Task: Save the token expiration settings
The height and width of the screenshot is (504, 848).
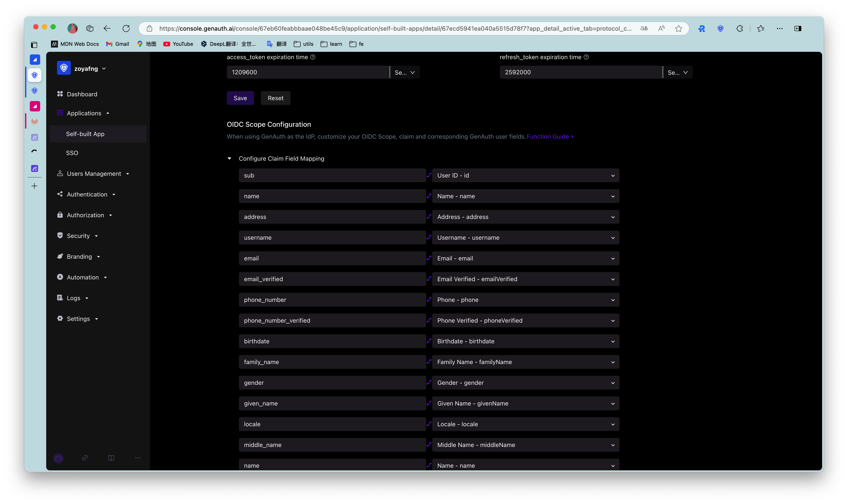Action: point(240,98)
